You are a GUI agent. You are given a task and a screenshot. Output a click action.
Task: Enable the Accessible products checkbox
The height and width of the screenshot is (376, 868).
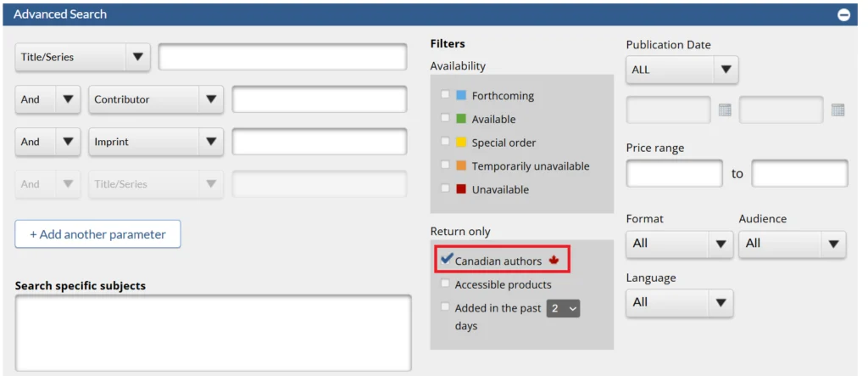(x=445, y=283)
